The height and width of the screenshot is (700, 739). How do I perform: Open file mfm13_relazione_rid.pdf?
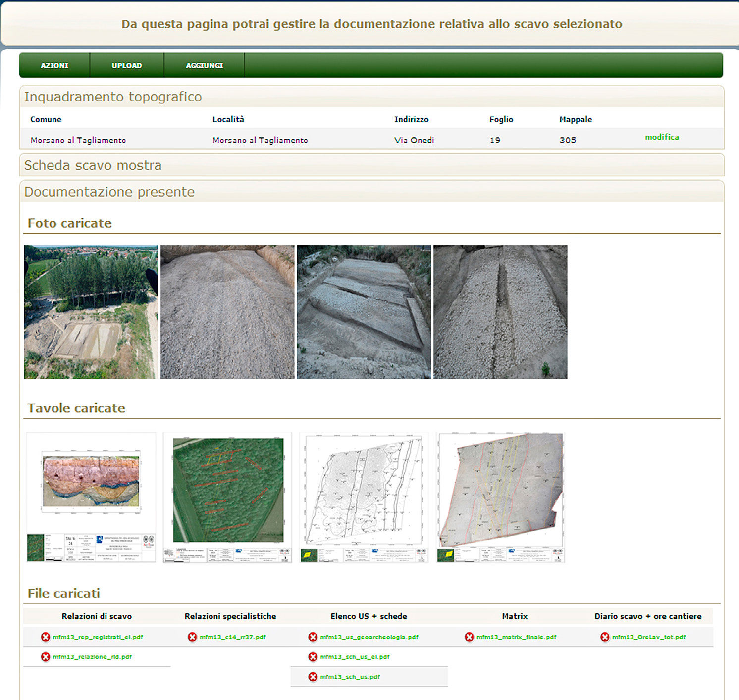point(93,657)
